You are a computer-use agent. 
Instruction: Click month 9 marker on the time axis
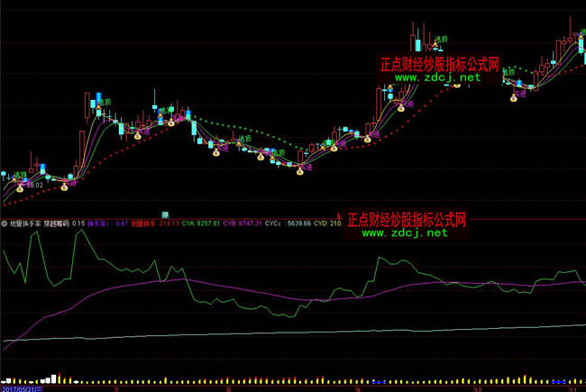tap(357, 387)
